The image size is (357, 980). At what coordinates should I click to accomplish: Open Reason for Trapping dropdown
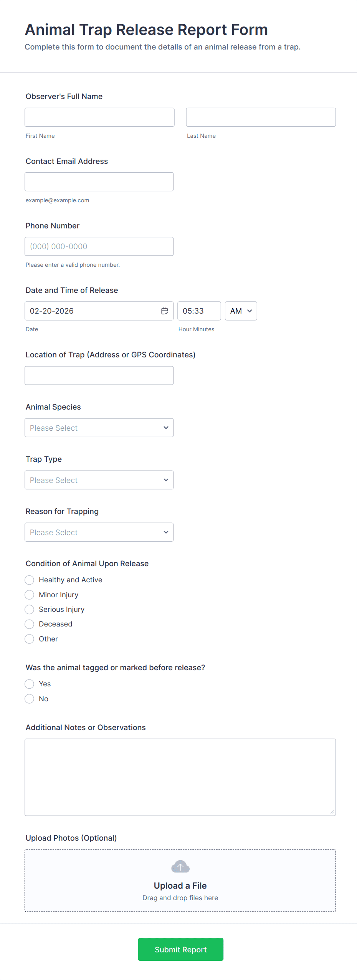99,532
